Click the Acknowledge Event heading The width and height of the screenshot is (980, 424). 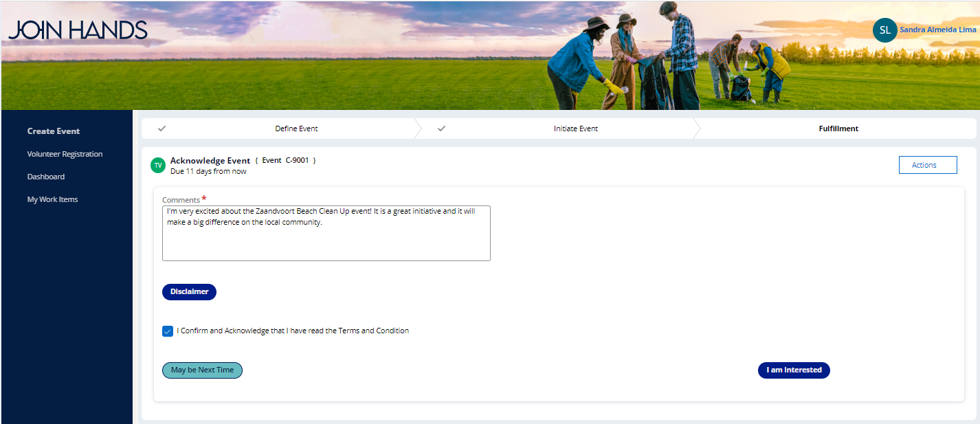(x=210, y=161)
